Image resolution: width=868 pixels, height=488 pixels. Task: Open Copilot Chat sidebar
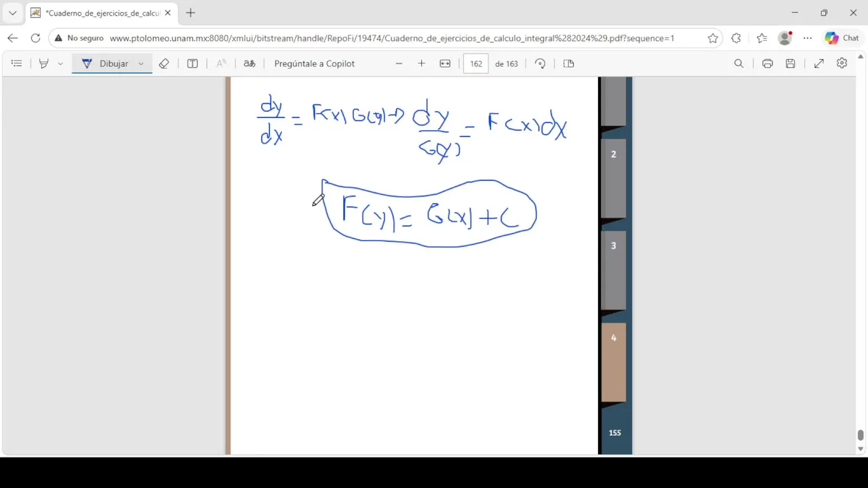pyautogui.click(x=842, y=38)
